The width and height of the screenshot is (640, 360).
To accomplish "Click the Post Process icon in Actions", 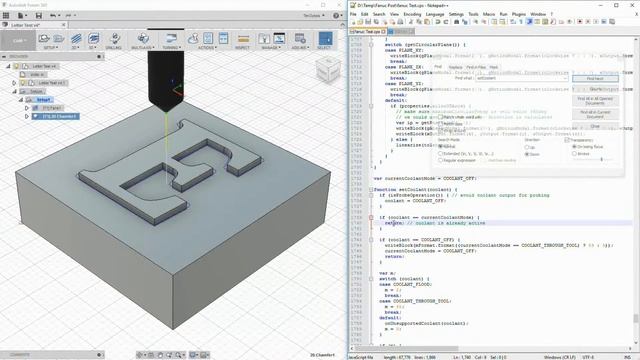I will [208, 38].
